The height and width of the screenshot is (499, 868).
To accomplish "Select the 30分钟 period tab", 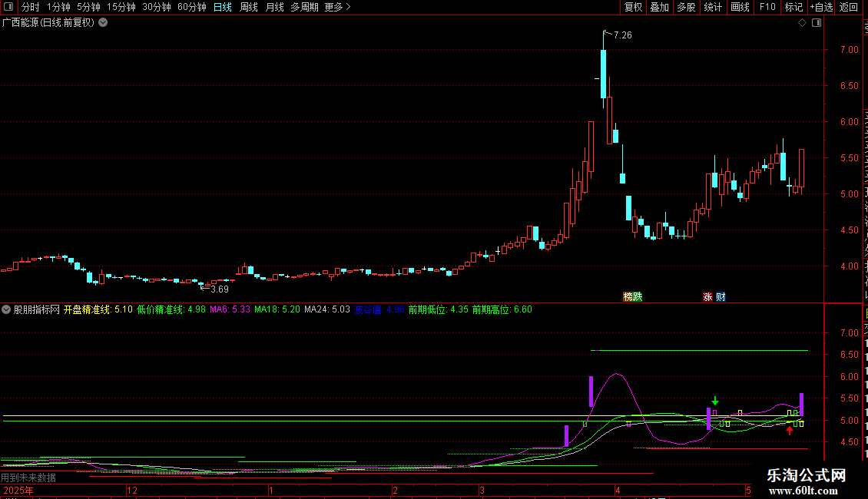I will 157,7.
